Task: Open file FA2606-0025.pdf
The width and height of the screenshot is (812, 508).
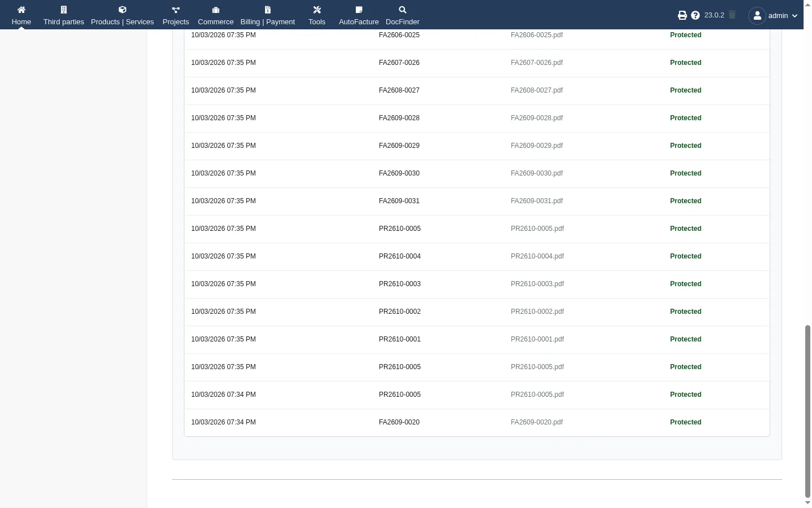Action: pos(537,35)
